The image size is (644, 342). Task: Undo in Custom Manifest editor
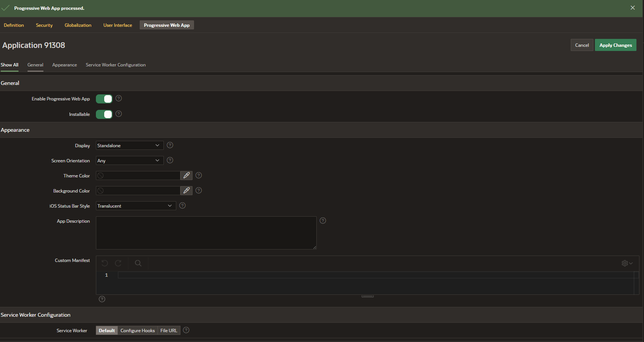[105, 263]
